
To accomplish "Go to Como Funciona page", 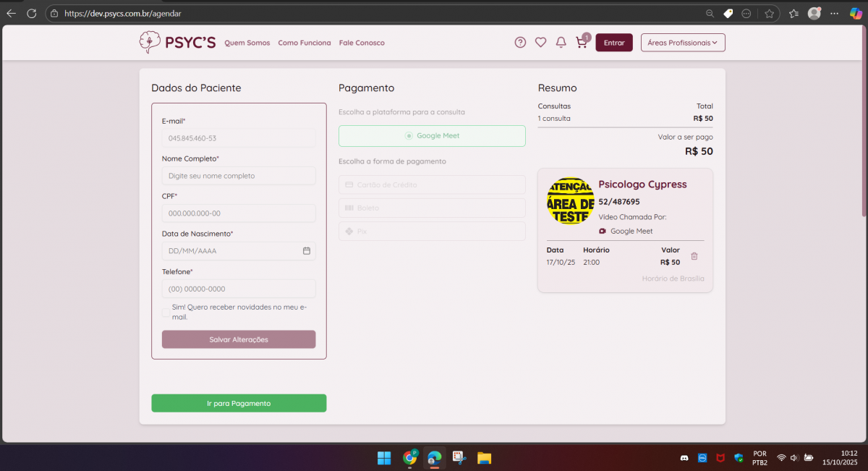I will click(x=305, y=43).
